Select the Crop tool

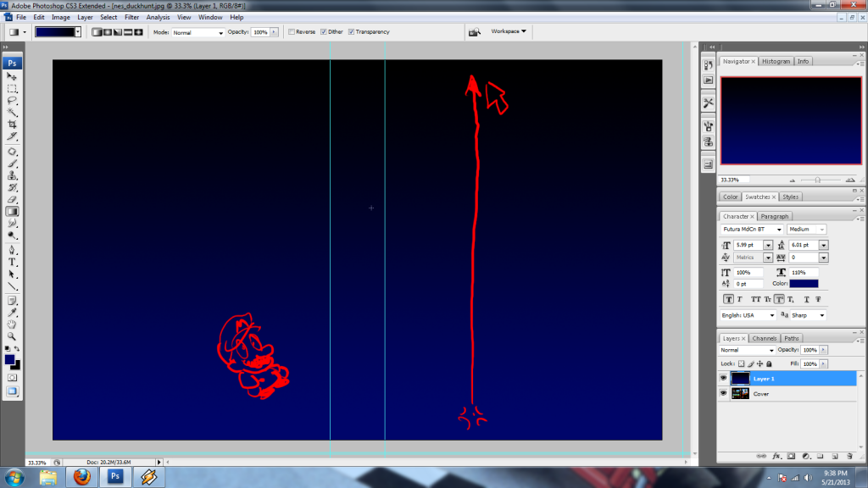(12, 124)
